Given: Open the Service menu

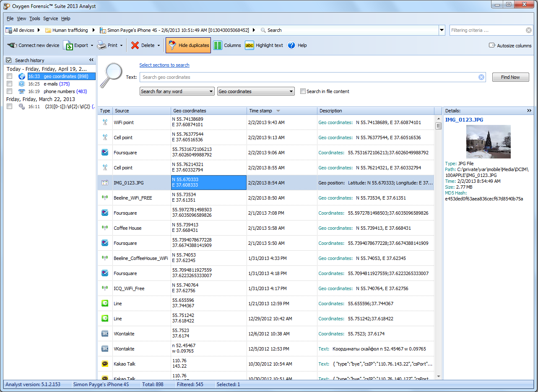Looking at the screenshot, I should coord(51,18).
